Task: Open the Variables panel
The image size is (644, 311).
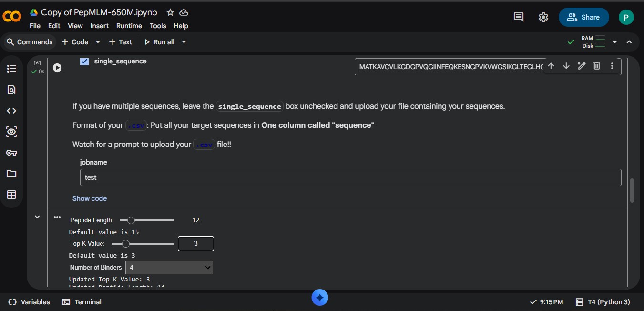Action: [29, 302]
